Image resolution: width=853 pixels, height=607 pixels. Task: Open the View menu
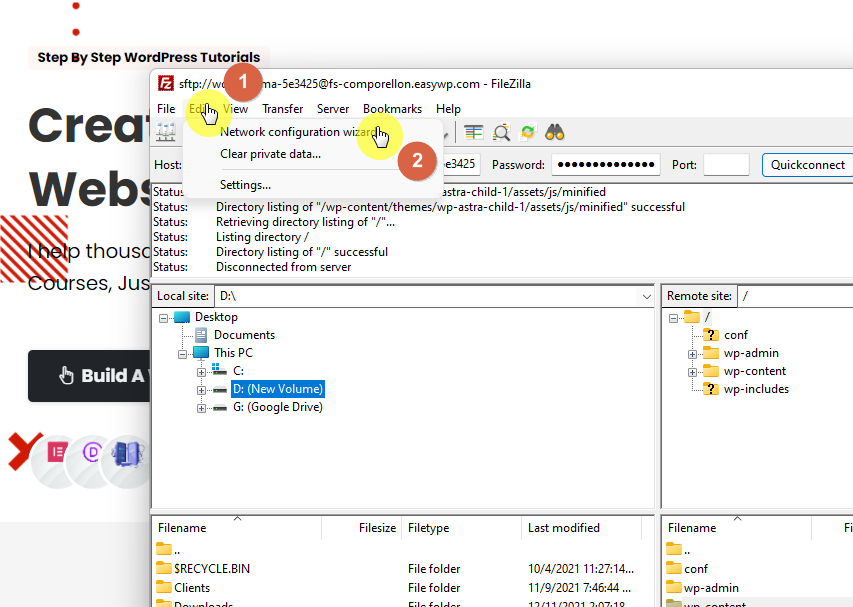[x=236, y=109]
